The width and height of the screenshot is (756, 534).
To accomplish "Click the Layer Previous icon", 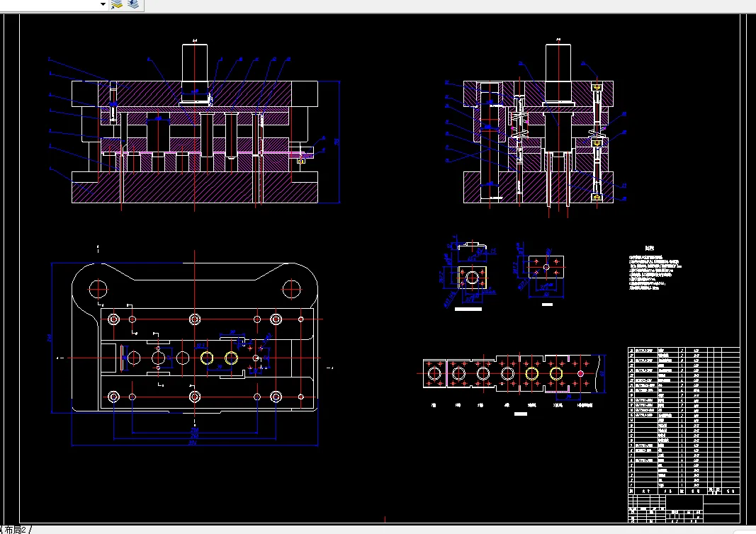I will click(133, 4).
